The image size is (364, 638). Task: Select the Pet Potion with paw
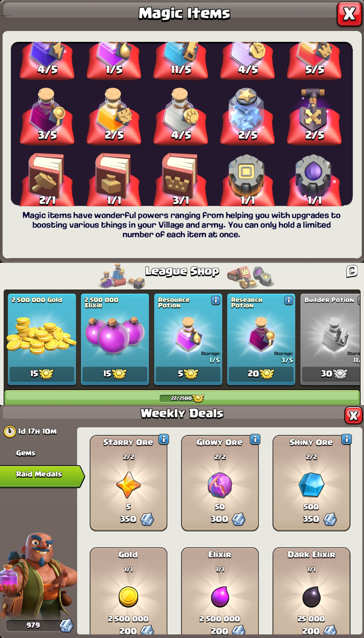181,115
